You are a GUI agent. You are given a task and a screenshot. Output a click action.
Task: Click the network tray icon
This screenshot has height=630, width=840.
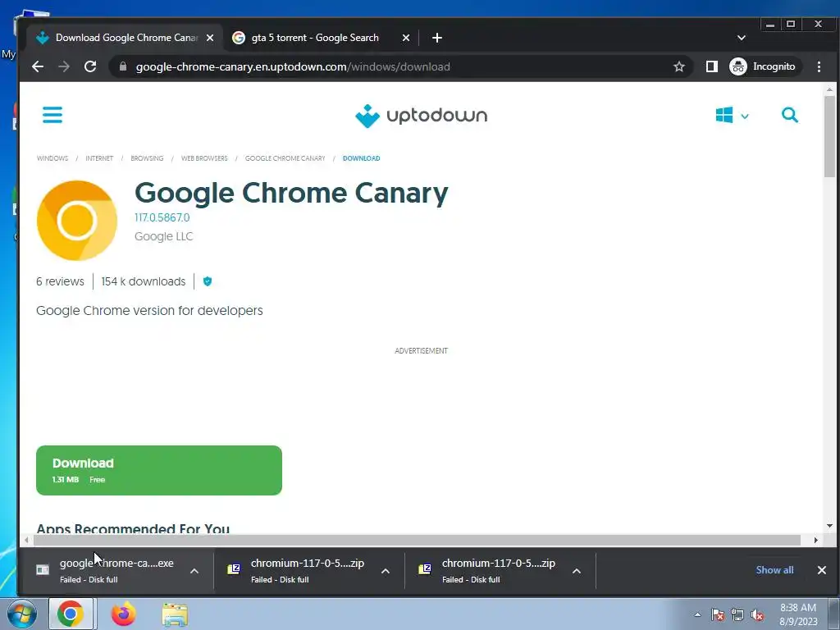coord(737,615)
